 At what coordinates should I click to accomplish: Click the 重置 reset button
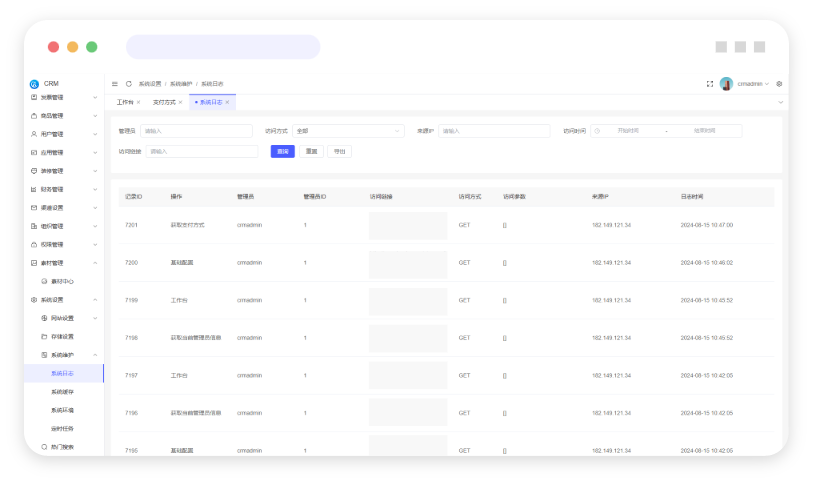[x=311, y=151]
